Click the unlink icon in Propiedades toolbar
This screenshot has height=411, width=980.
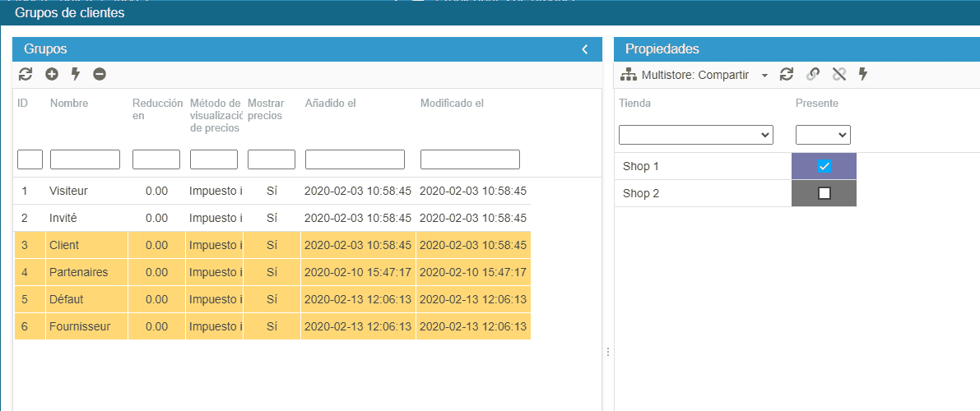839,75
